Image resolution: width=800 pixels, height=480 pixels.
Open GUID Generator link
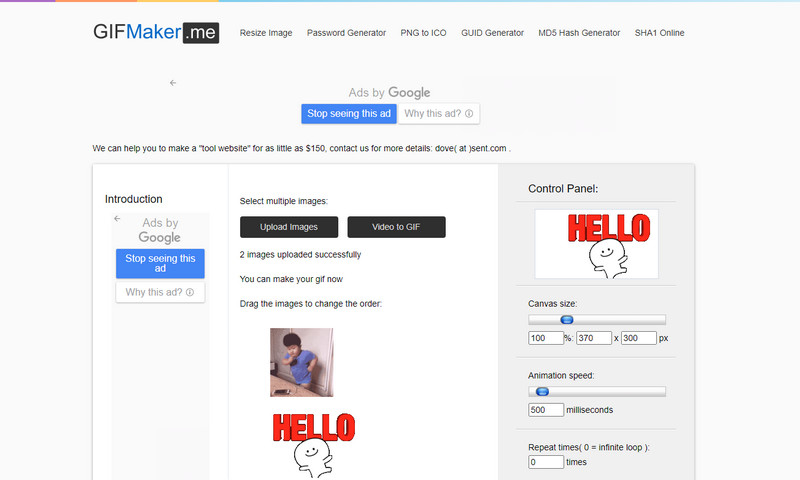tap(492, 33)
